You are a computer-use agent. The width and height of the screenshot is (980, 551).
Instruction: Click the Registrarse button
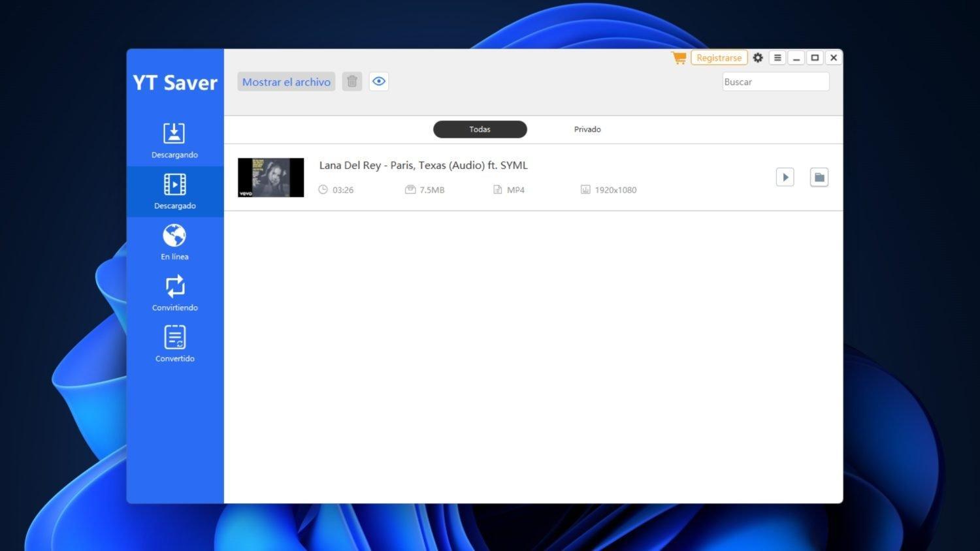tap(719, 57)
